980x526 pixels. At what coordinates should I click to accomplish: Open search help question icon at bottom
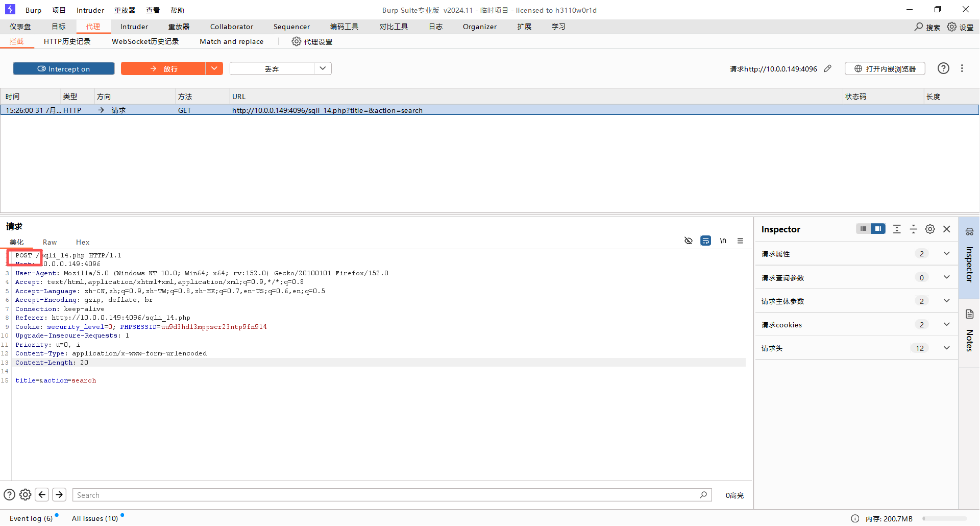pyautogui.click(x=9, y=495)
